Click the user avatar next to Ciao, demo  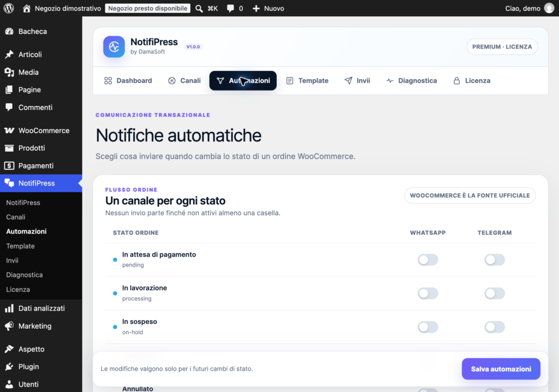tap(549, 8)
